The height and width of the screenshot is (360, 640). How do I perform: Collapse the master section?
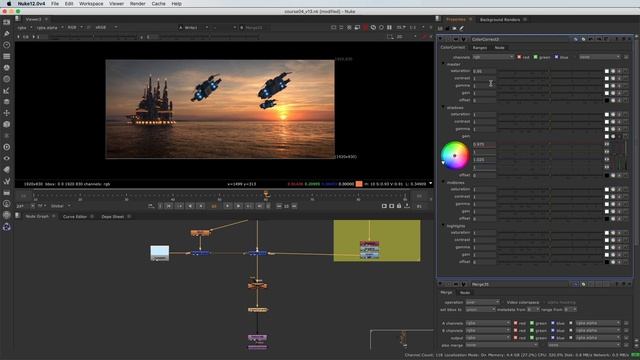pyautogui.click(x=444, y=64)
